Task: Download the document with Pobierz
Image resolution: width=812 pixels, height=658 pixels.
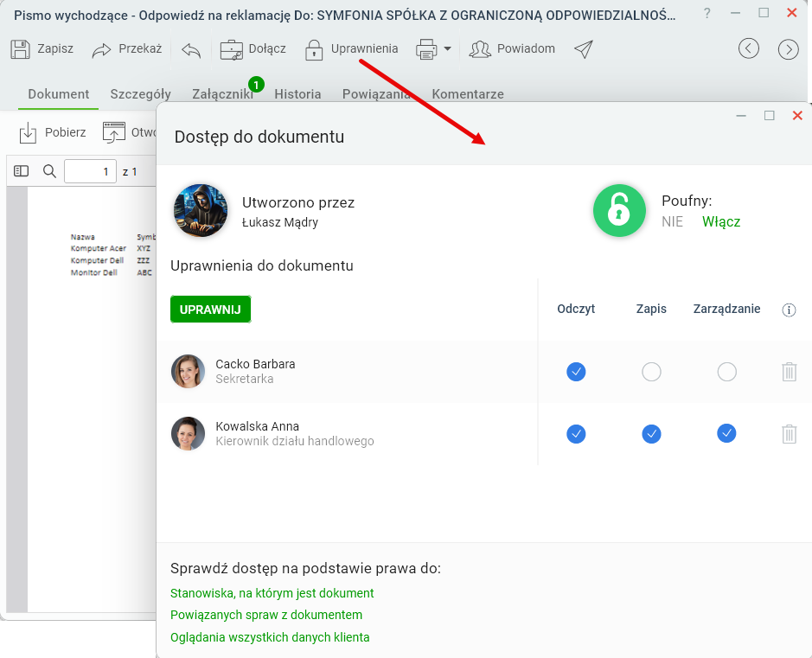Action: tap(52, 132)
